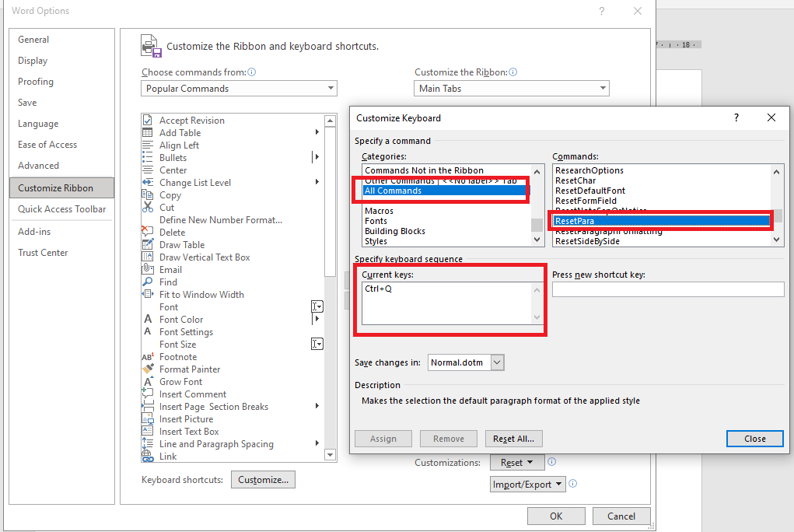
Task: Click the Font Settings icon
Action: [147, 331]
